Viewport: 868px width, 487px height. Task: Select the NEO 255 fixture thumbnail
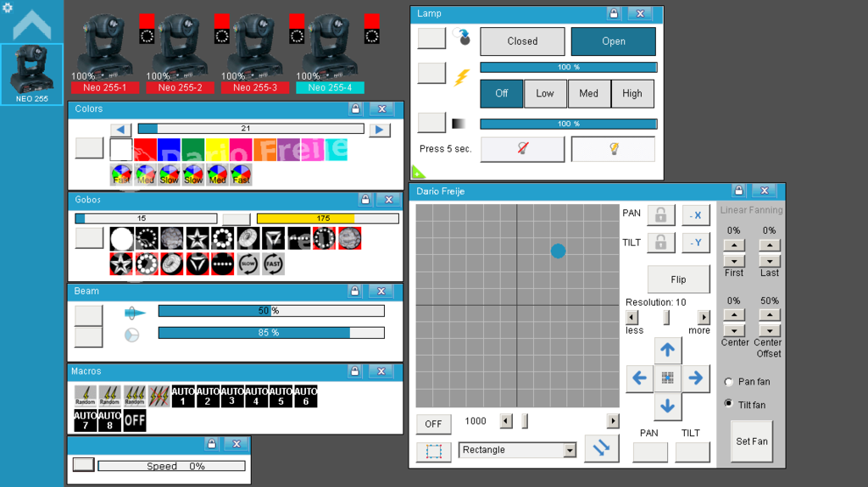(31, 75)
